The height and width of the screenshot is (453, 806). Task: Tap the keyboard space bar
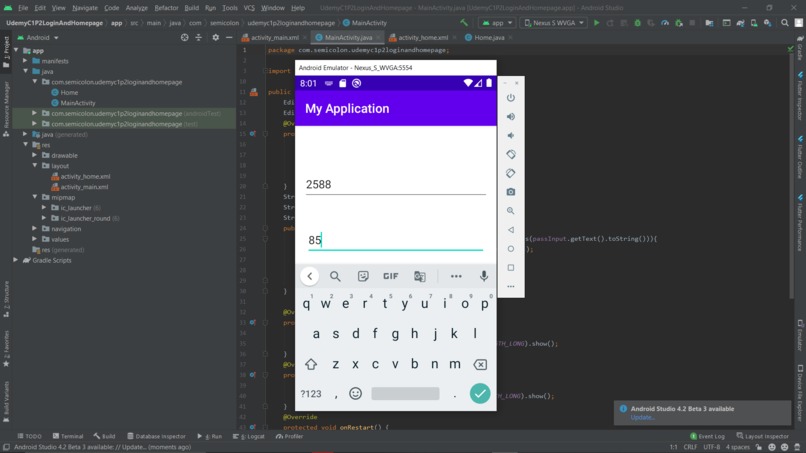[x=405, y=394]
